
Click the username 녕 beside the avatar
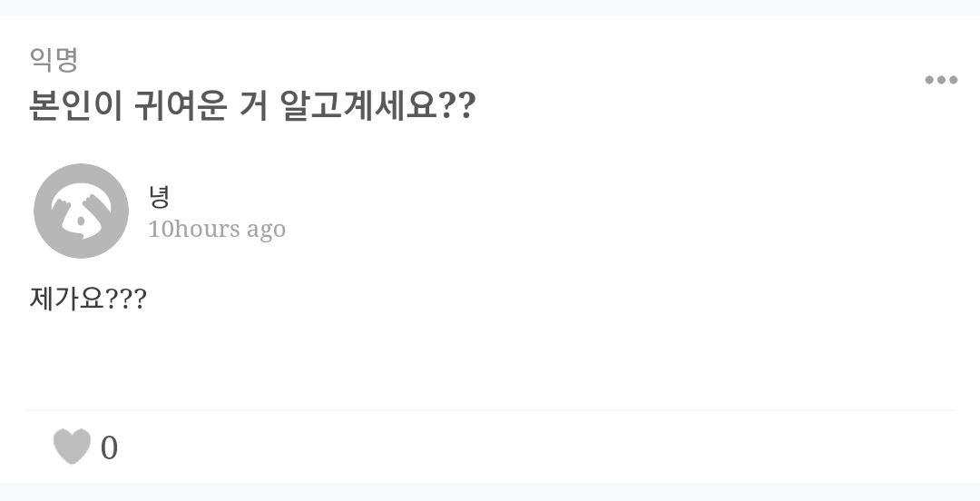point(159,196)
